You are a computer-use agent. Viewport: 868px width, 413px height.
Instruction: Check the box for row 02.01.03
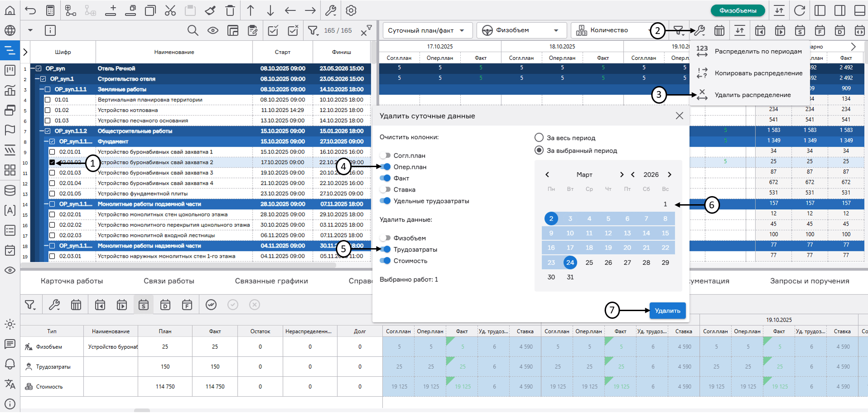pyautogui.click(x=52, y=173)
